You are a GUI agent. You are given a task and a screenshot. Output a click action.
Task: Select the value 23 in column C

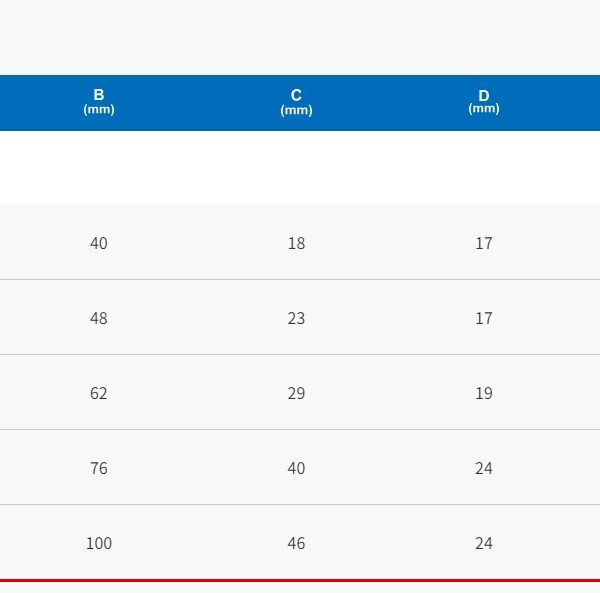296,318
